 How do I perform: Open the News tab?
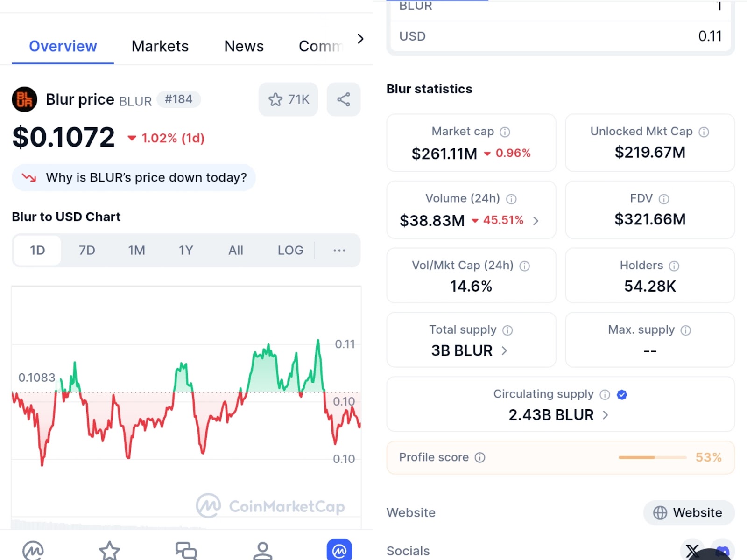tap(244, 46)
